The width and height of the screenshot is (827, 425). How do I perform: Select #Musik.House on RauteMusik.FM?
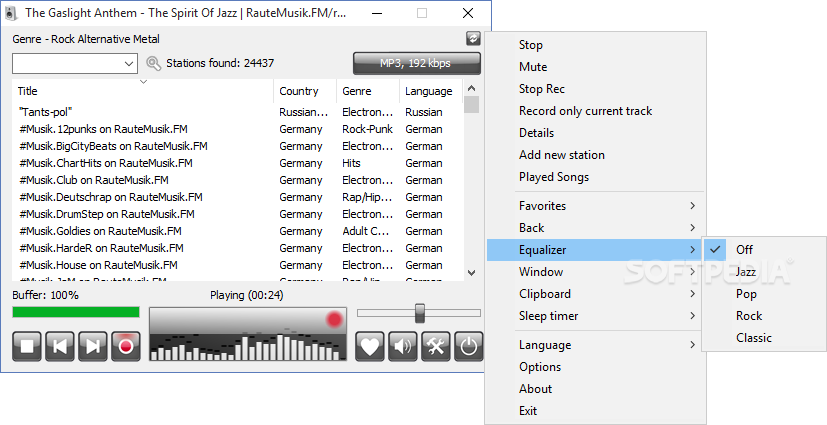(238, 265)
